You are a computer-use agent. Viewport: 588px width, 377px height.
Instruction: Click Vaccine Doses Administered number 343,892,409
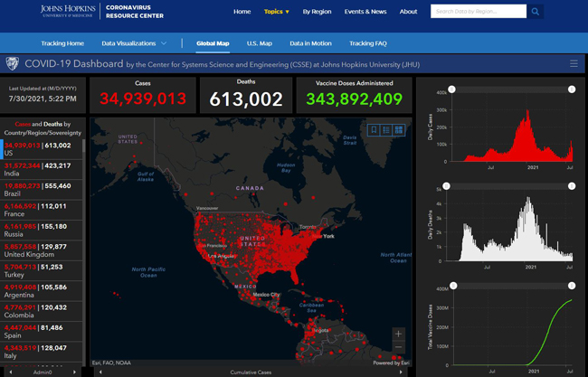click(x=354, y=99)
